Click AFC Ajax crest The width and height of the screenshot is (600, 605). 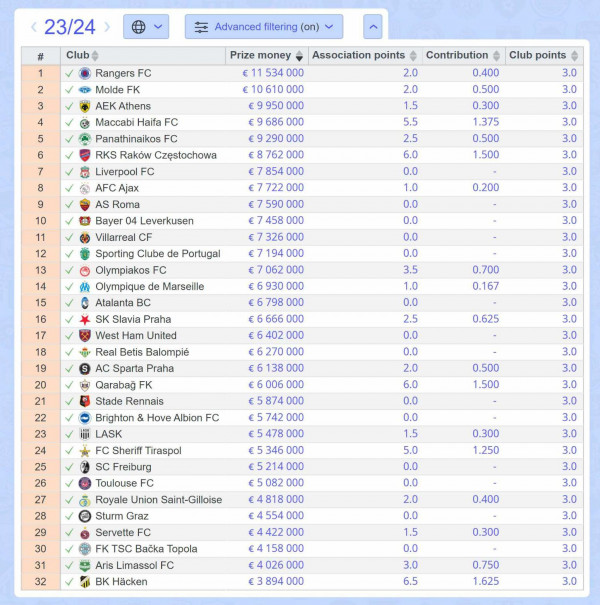coord(85,188)
